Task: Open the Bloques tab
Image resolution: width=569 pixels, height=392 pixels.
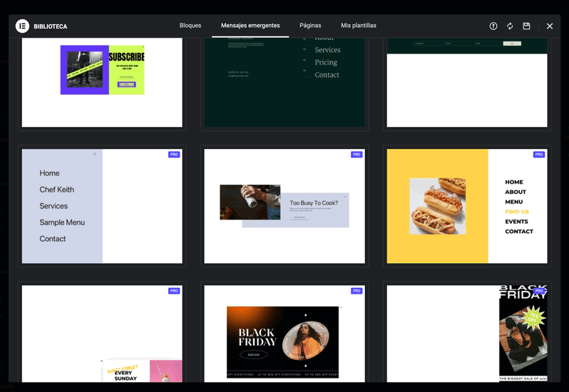Action: pos(190,26)
